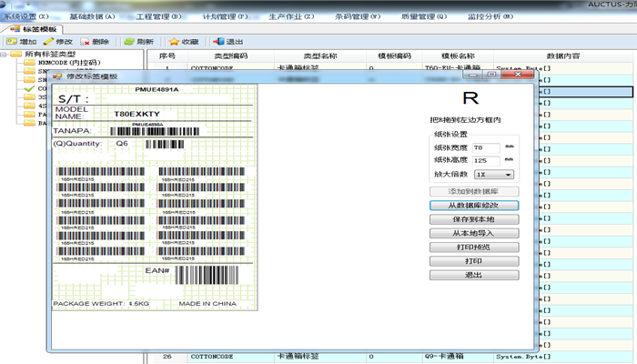This screenshot has width=637, height=364.
Task: Select the TANAPA barcode on the label
Action: coord(155,131)
